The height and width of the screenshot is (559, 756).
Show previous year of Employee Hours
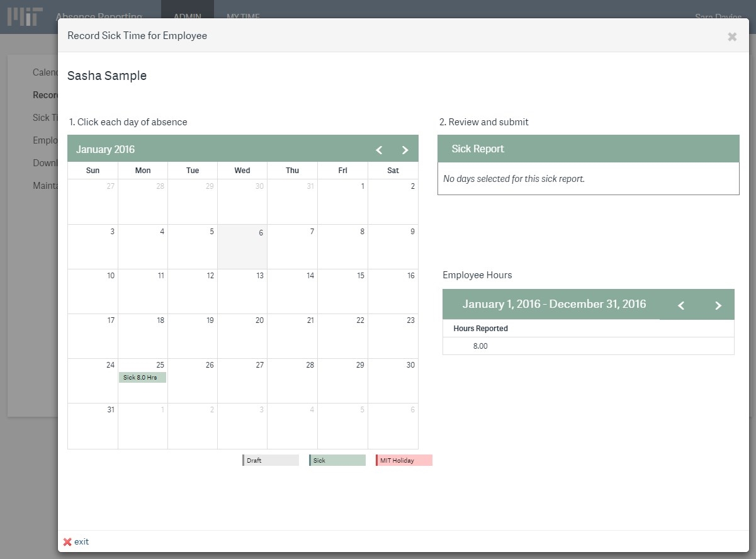click(680, 305)
